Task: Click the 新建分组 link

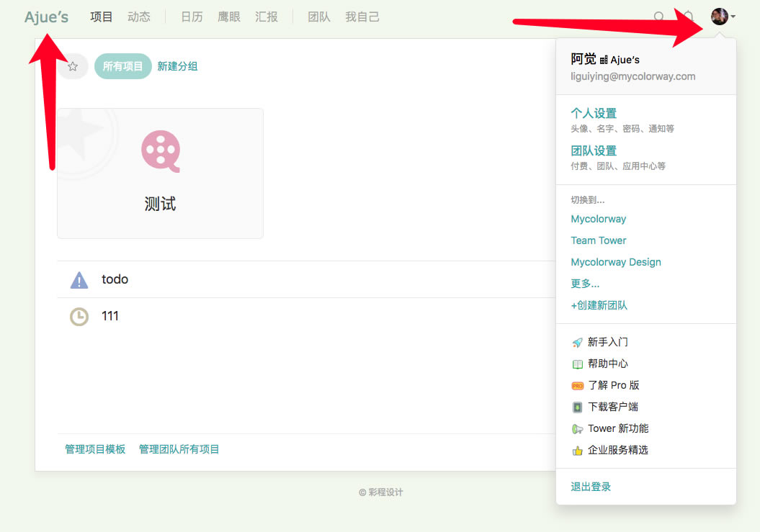Action: (177, 66)
